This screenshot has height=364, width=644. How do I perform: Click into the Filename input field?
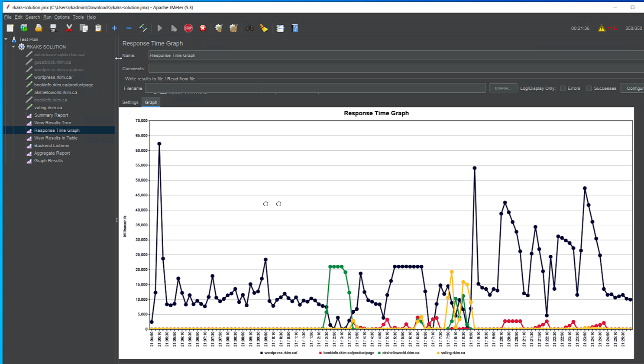point(315,88)
